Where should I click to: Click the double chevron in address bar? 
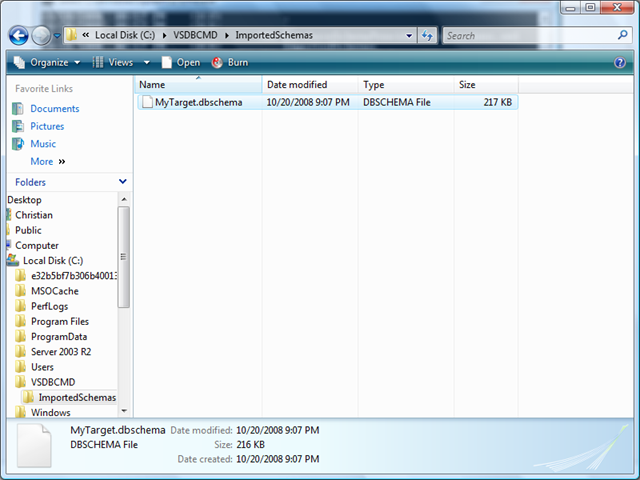86,35
